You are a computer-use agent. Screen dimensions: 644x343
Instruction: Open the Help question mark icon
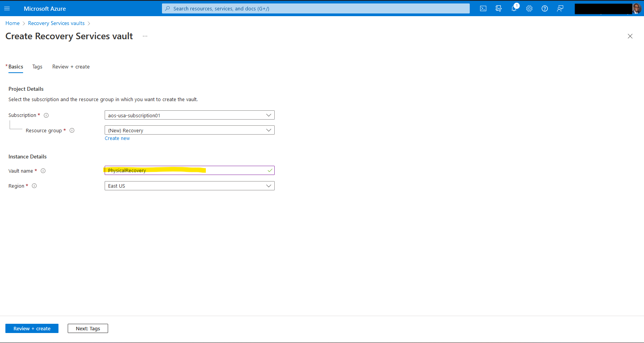tap(545, 8)
